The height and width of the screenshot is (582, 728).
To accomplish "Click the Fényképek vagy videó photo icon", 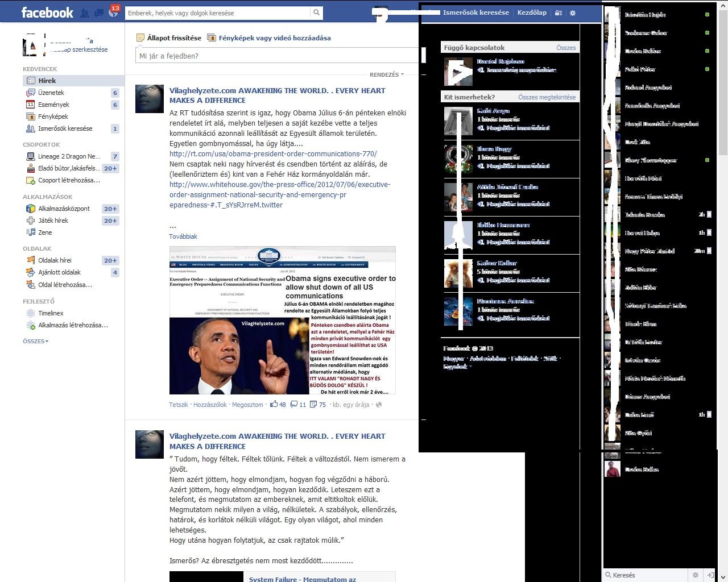I will pyautogui.click(x=212, y=38).
